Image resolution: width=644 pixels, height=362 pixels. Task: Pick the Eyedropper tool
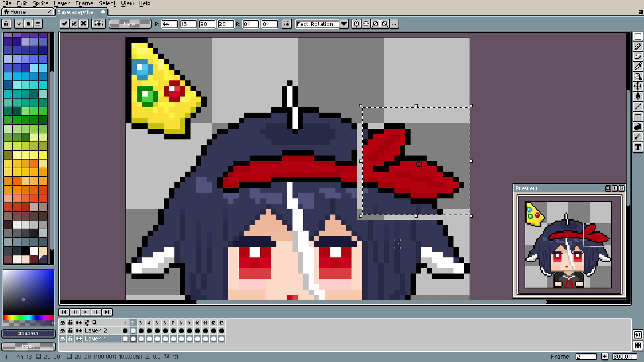(x=638, y=66)
